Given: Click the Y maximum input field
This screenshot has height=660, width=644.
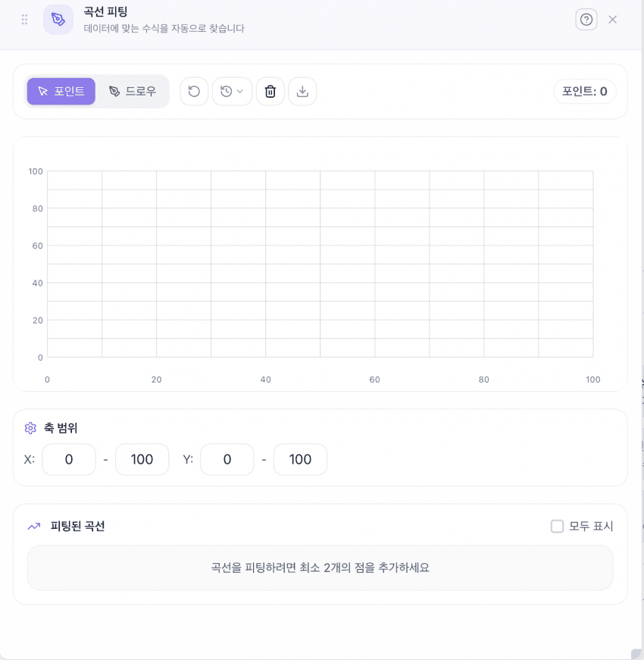Looking at the screenshot, I should tap(300, 459).
